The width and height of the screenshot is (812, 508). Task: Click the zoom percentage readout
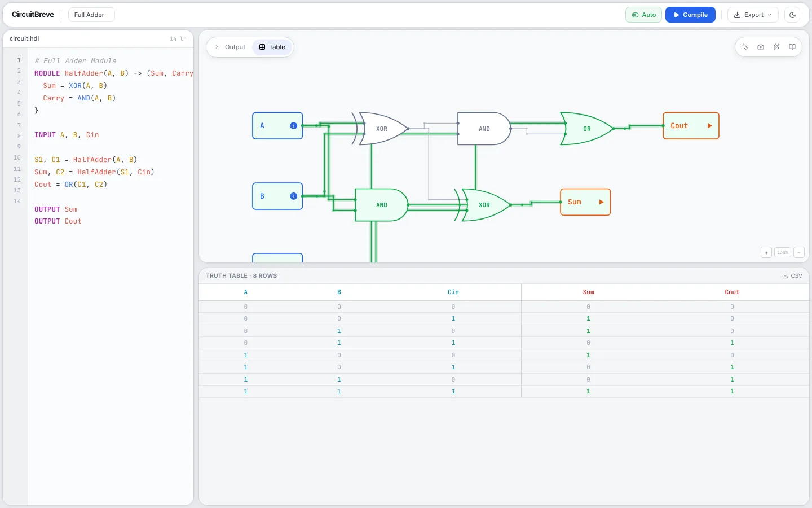tap(783, 252)
